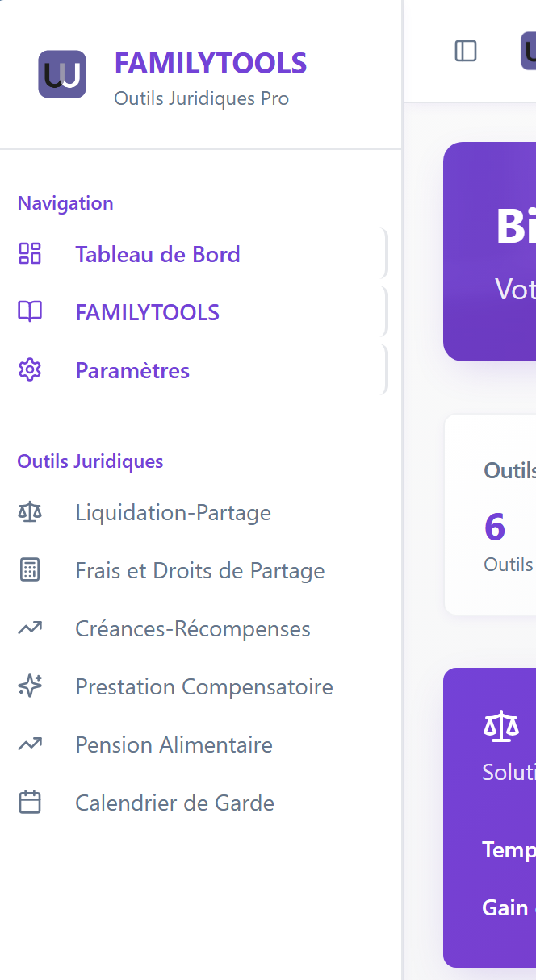Click the Prestation Compensatoire sparkles icon
Image resolution: width=536 pixels, height=980 pixels.
tap(30, 686)
